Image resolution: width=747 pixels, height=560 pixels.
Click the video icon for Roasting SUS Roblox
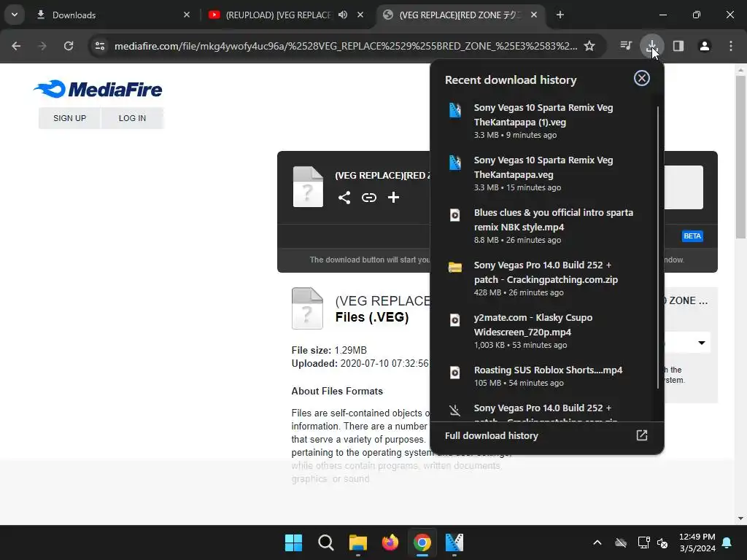coord(455,373)
